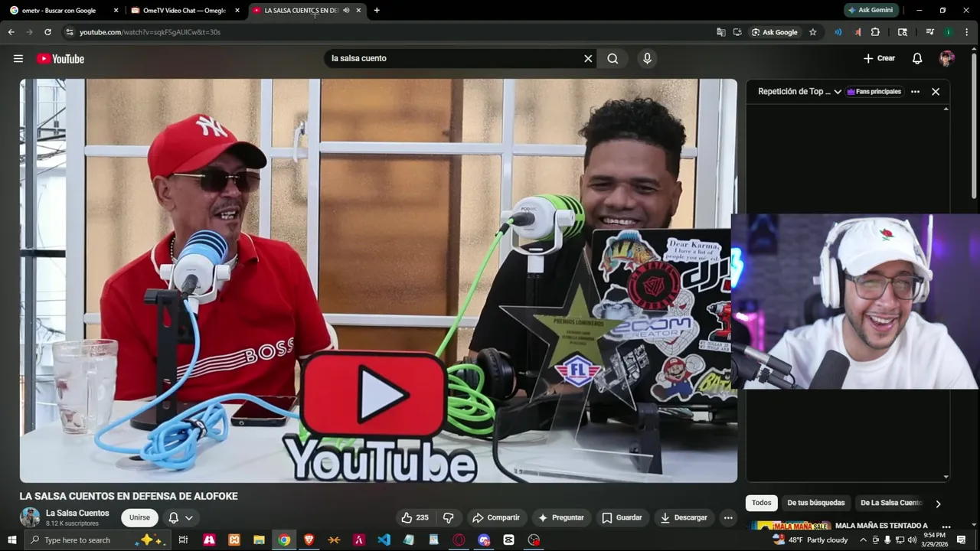Screen dimensions: 980x551
Task: Go to the YouTube home logo
Action: click(x=60, y=59)
